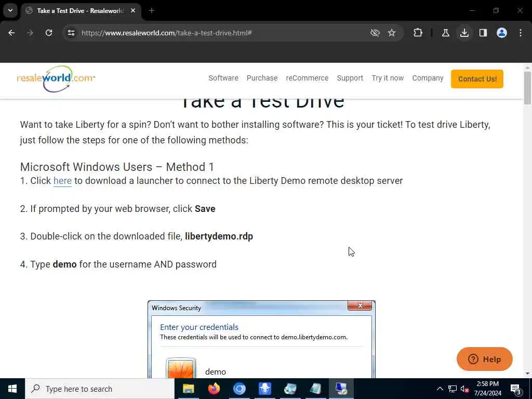Click the orange Help button
This screenshot has width=532, height=399.
point(485,359)
